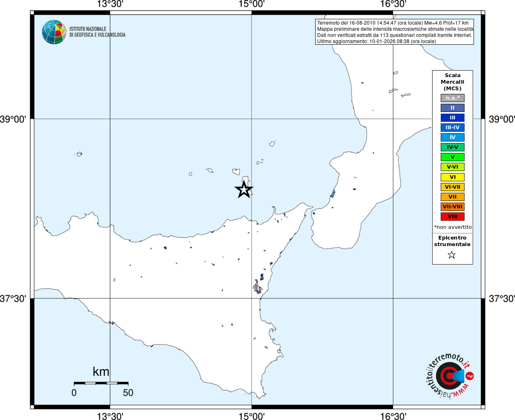Viewport: 515px width, 420px height.
Task: Select the V-VI lime legend swatch
Action: pos(453,167)
